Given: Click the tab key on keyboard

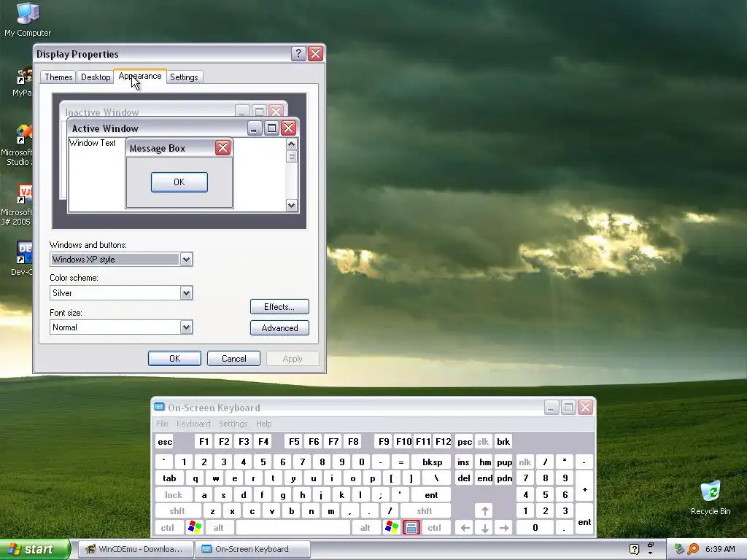Looking at the screenshot, I should [x=169, y=478].
